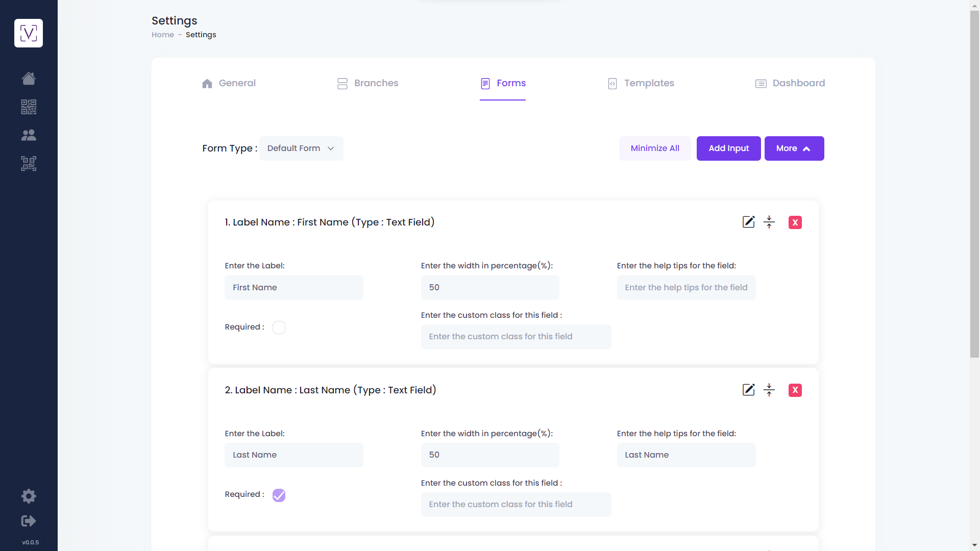Click the width field of First Name card
Viewport: 980px width, 551px height.
(x=490, y=288)
